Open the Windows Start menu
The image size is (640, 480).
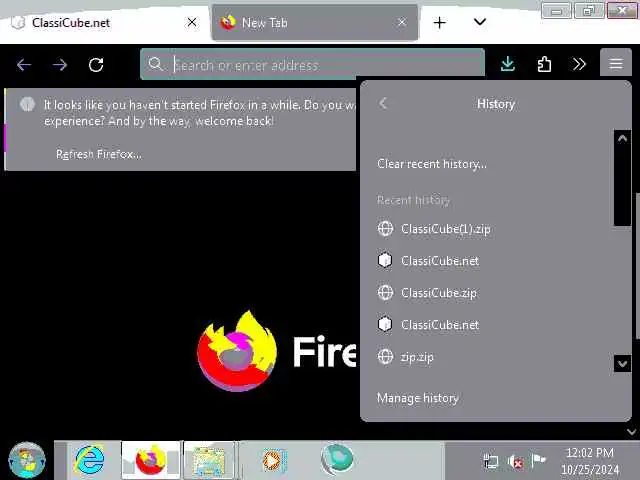(27, 460)
